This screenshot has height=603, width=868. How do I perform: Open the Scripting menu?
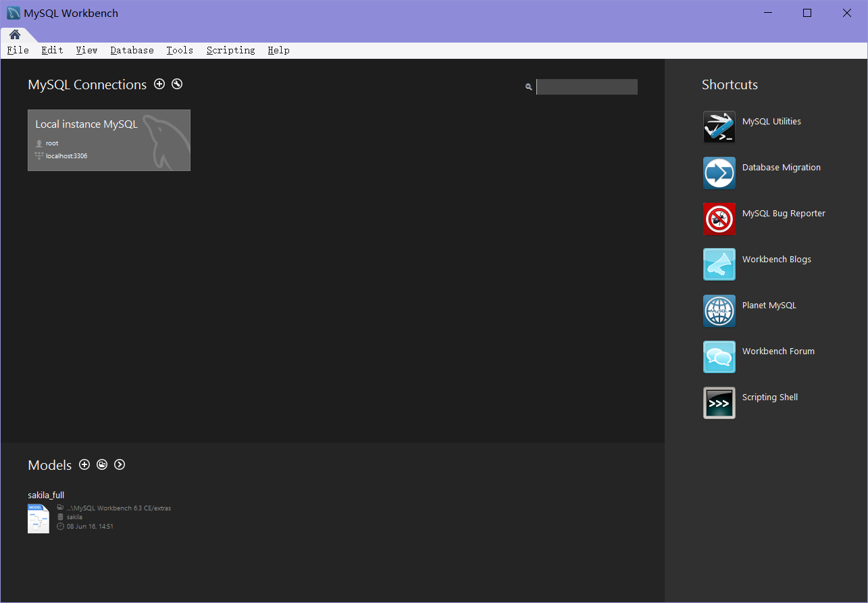tap(230, 50)
